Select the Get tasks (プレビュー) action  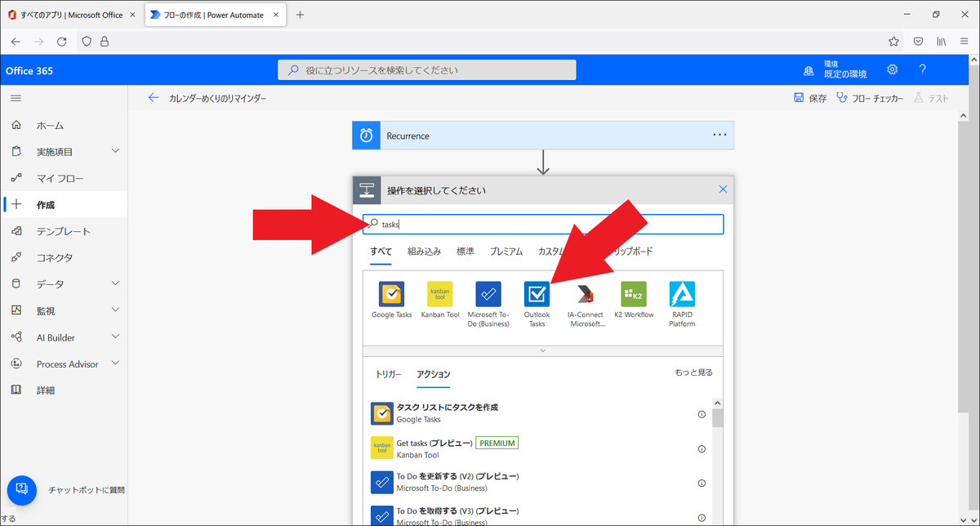coord(537,448)
